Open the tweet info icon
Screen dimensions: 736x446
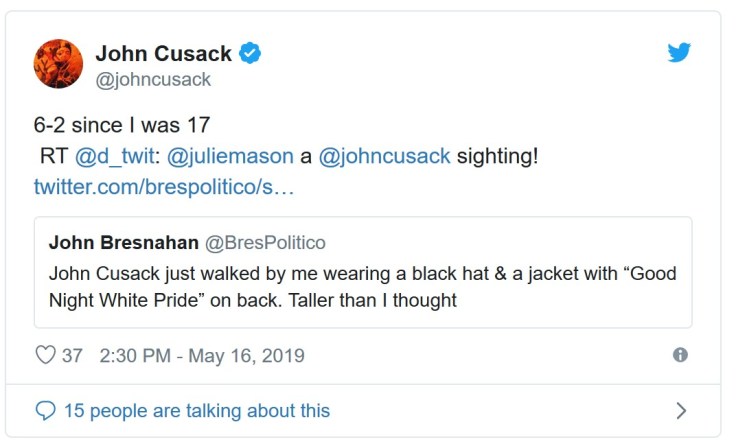[x=680, y=355]
